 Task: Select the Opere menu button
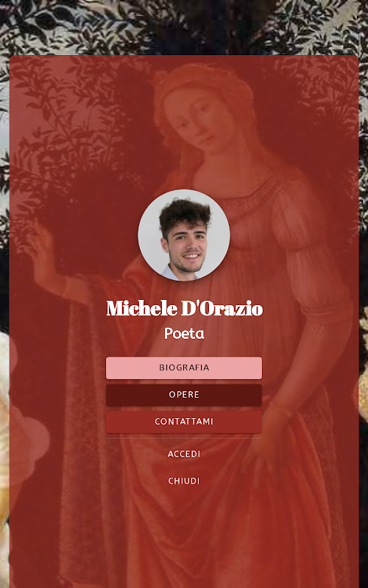[x=184, y=395]
